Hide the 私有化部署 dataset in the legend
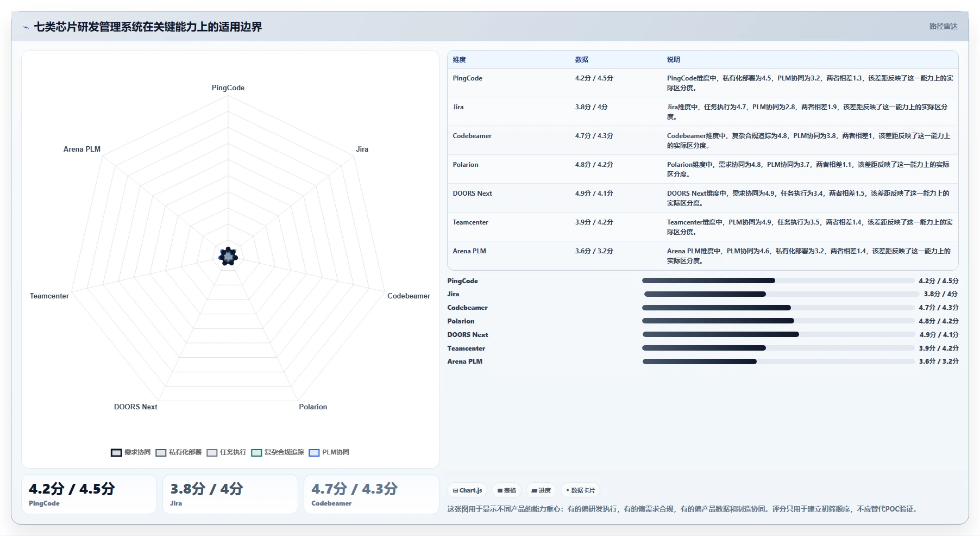The image size is (980, 536). click(x=179, y=452)
